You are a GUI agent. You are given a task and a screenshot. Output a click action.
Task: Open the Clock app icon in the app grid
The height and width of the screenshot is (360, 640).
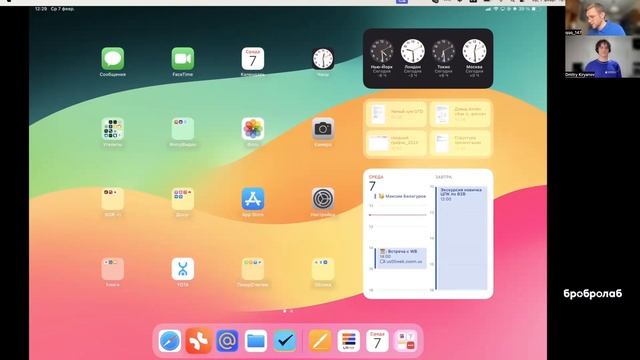(x=323, y=59)
